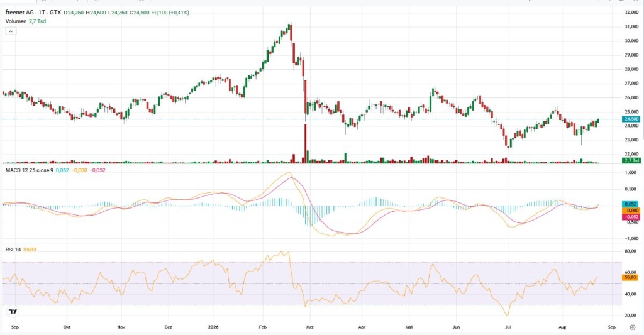Click the 29,000 price scale label
Viewport: 644px width, 335px height.
click(x=631, y=55)
